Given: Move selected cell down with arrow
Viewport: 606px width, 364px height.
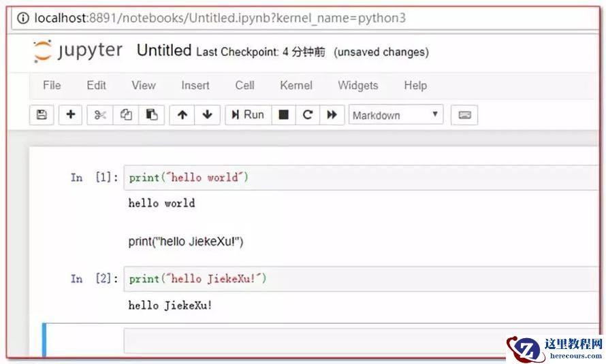Looking at the screenshot, I should [208, 115].
